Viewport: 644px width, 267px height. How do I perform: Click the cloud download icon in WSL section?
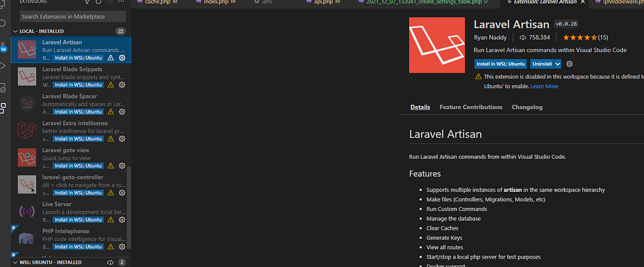(110, 262)
